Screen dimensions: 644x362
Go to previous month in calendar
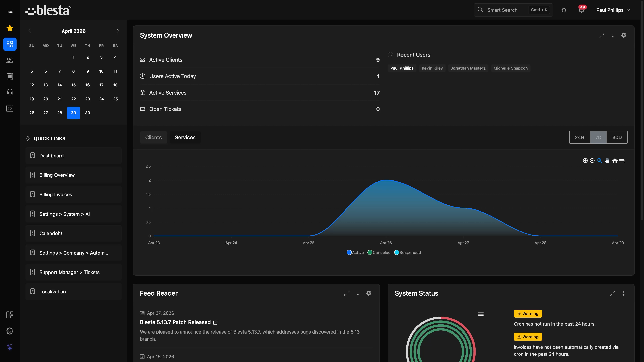coord(30,31)
